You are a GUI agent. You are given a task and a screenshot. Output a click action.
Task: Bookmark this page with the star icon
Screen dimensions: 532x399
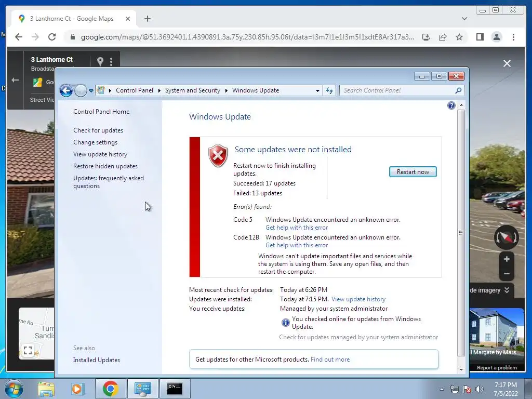pyautogui.click(x=459, y=37)
